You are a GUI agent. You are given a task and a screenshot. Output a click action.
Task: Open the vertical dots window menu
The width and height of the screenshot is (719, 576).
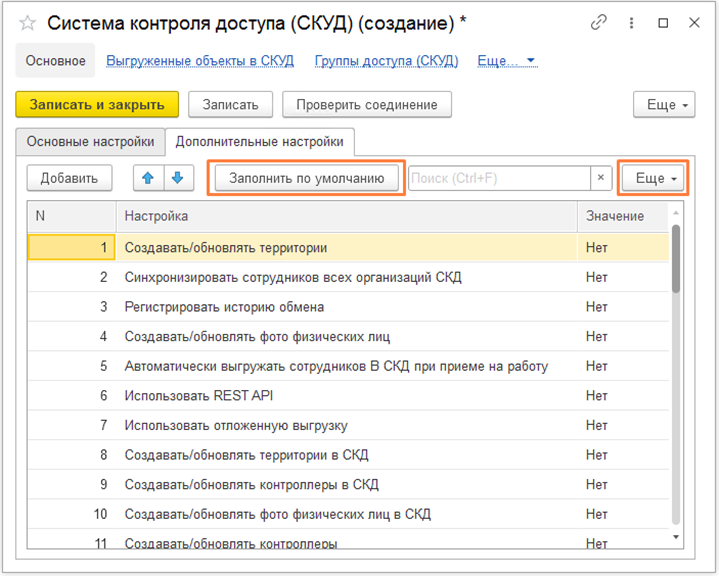pyautogui.click(x=632, y=22)
